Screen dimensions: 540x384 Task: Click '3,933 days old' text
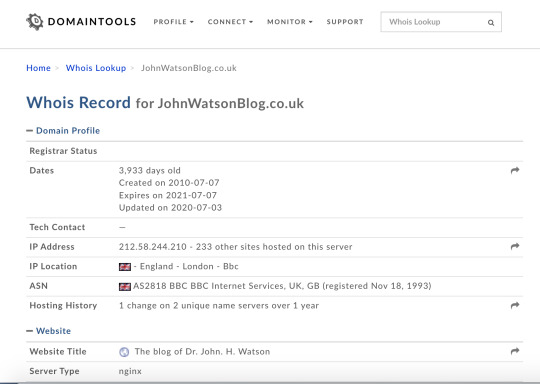149,170
